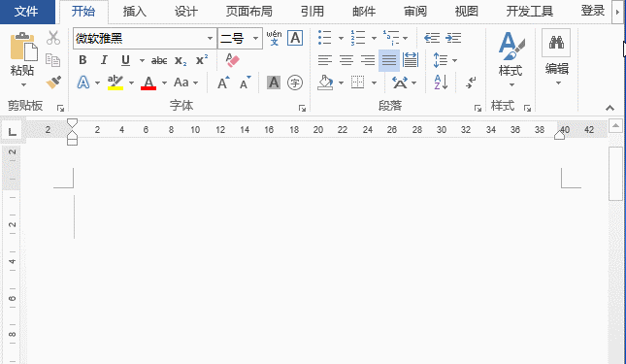Click the Sort A-Z icon

click(x=441, y=83)
